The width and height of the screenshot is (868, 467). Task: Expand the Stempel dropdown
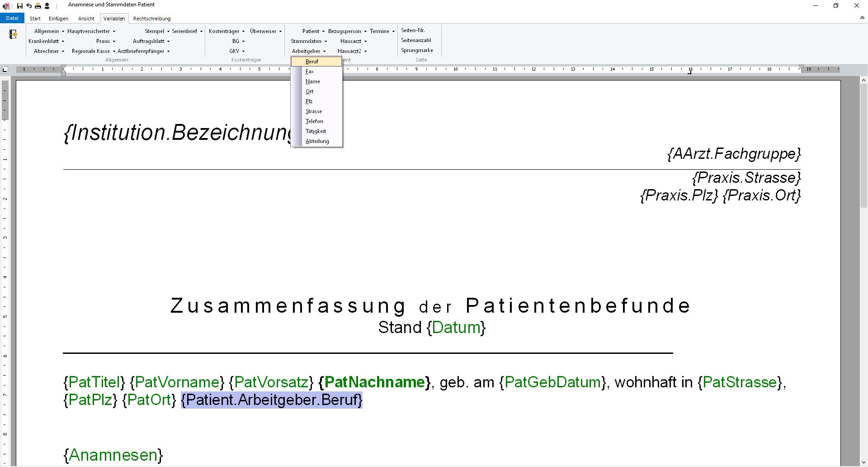[157, 31]
